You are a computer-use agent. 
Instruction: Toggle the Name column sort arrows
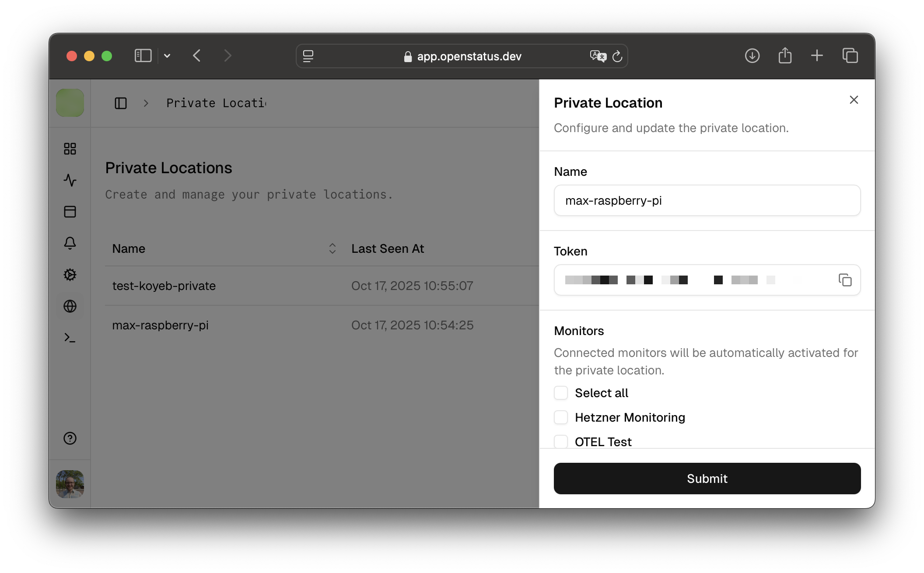(332, 248)
